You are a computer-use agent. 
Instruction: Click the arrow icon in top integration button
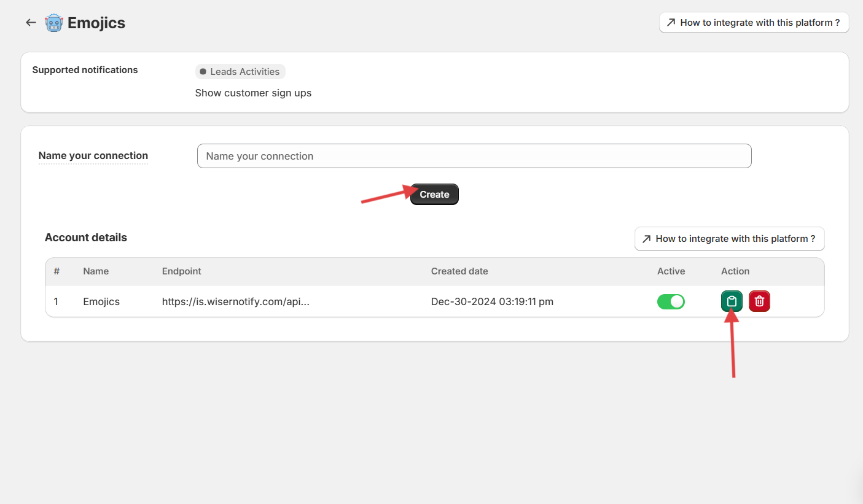(x=671, y=23)
